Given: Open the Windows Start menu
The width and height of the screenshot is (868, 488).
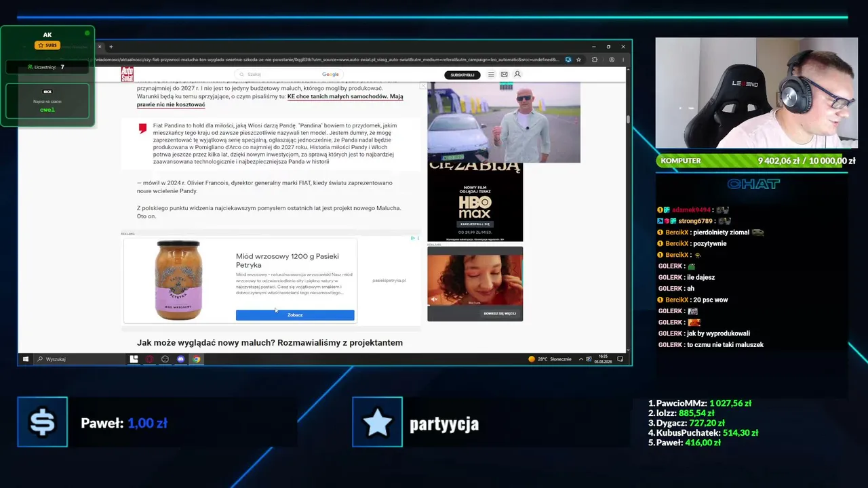Looking at the screenshot, I should 26,359.
